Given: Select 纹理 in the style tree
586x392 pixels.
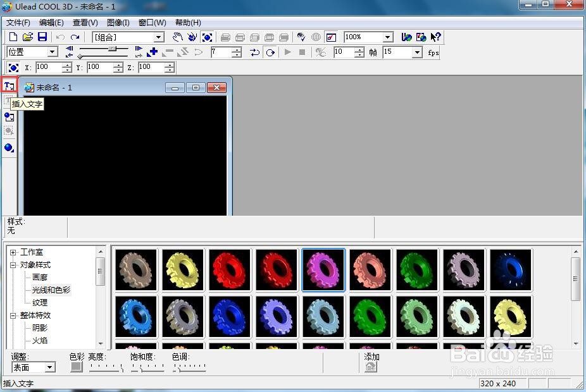Looking at the screenshot, I should pyautogui.click(x=40, y=302).
